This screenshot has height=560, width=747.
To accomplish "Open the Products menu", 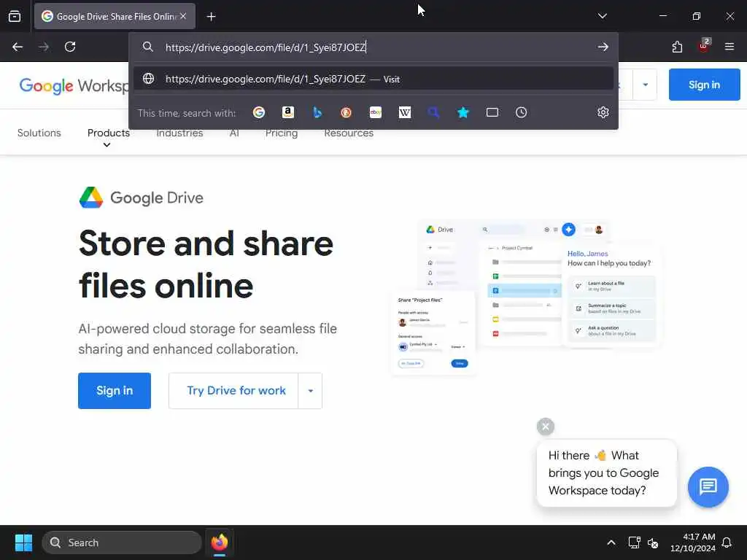I will 109,133.
